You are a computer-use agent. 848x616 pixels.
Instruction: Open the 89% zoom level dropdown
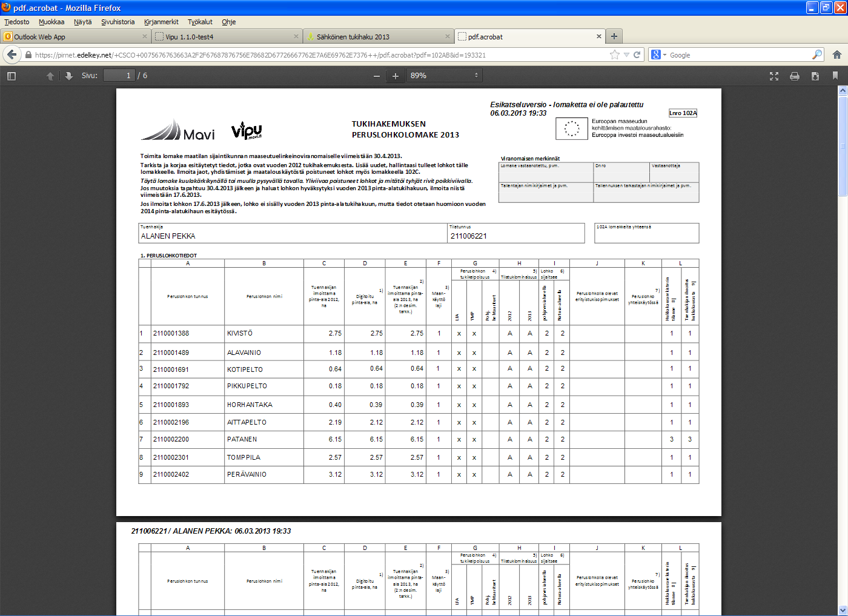(444, 76)
